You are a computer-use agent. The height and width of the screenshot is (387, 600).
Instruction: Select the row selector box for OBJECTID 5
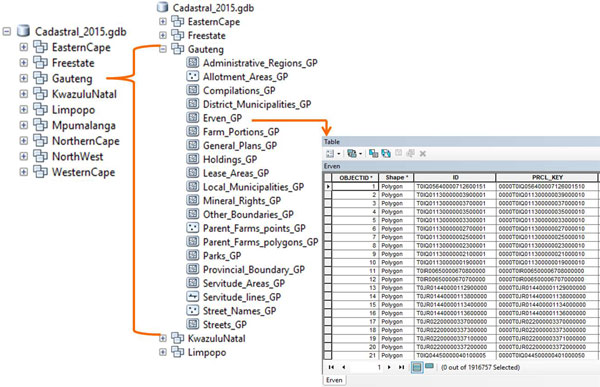328,220
